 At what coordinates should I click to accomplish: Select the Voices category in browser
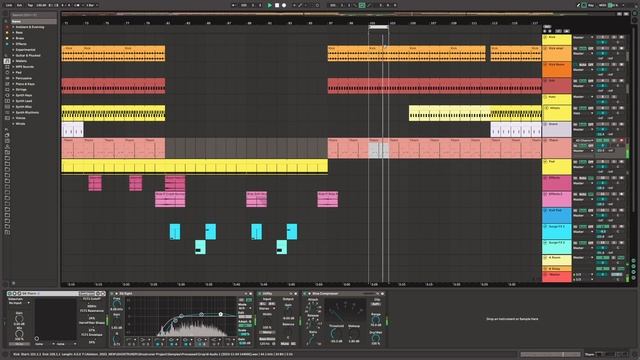(x=20, y=118)
